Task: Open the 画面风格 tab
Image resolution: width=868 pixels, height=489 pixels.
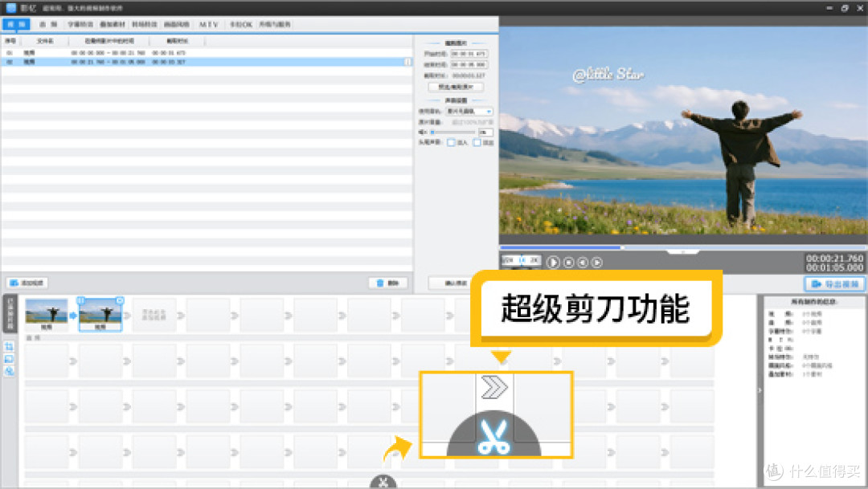Action: [177, 24]
